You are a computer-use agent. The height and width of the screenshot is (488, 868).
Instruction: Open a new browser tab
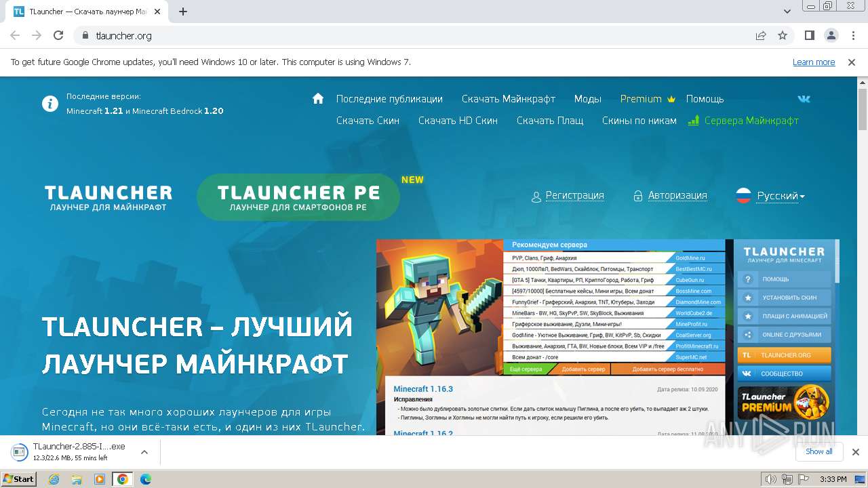tap(183, 12)
